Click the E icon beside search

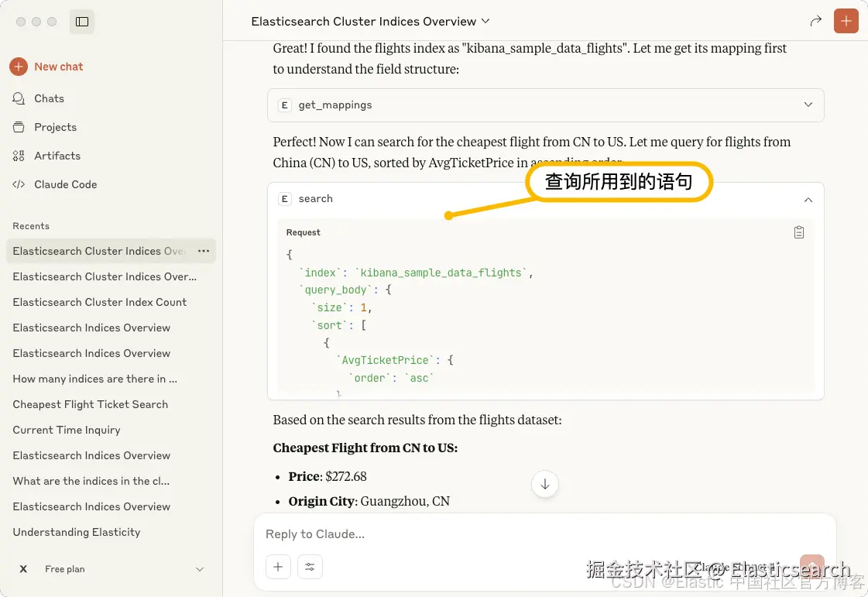[284, 199]
